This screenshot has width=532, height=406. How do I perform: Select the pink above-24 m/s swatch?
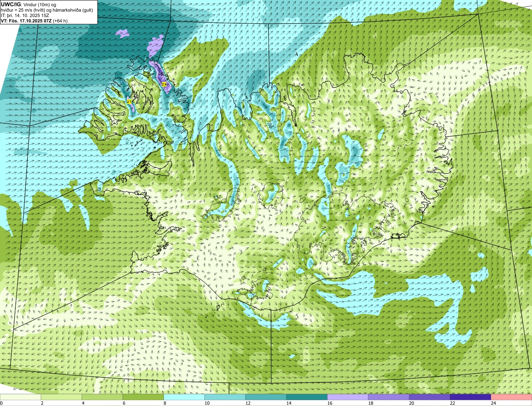(512, 397)
